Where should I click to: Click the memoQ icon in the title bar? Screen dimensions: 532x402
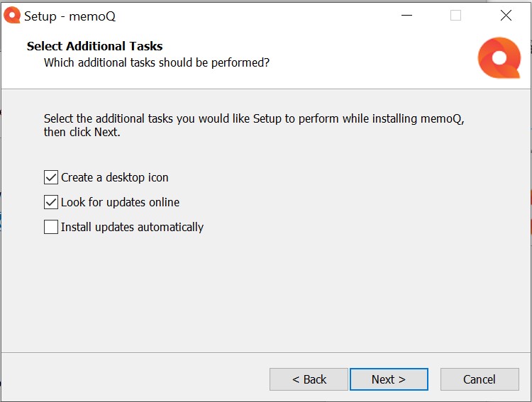point(12,16)
